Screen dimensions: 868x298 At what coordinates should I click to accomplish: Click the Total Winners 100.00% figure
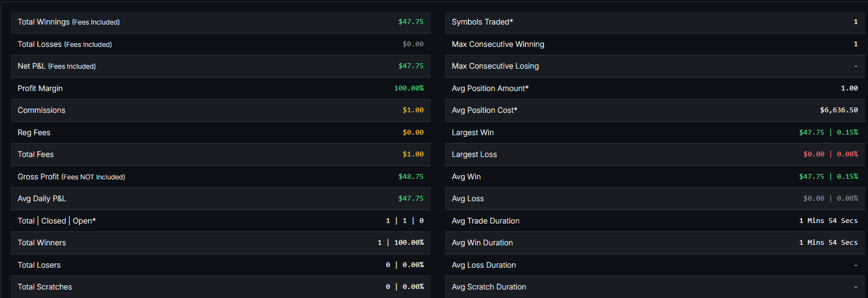409,243
